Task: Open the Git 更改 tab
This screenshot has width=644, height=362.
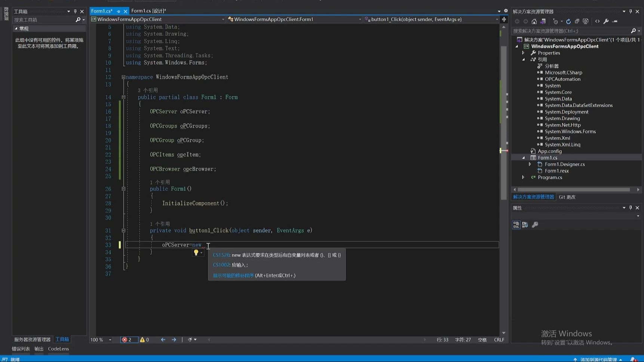Action: [567, 197]
